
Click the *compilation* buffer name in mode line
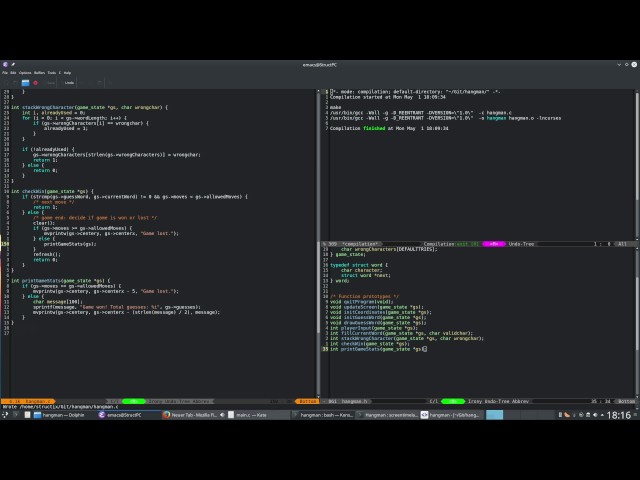360,244
